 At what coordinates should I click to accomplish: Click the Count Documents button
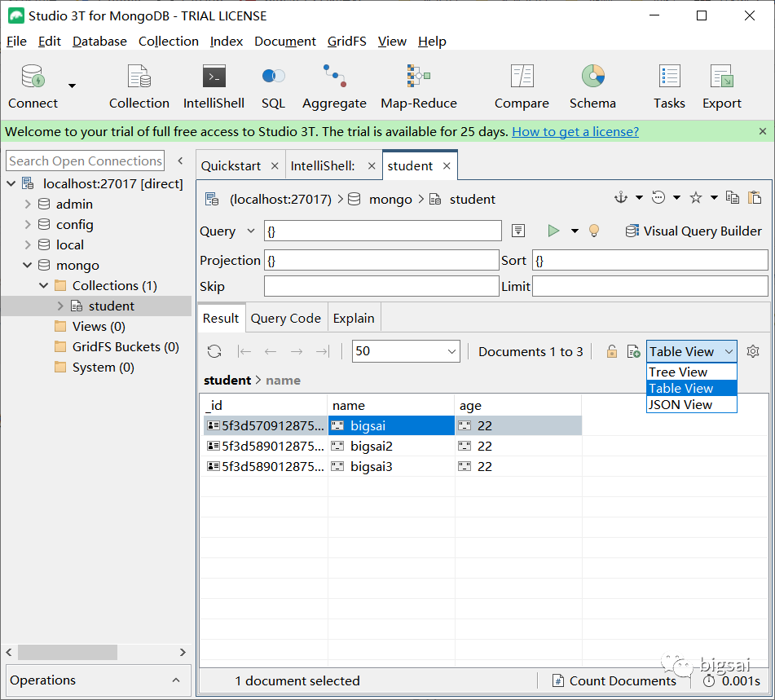614,681
